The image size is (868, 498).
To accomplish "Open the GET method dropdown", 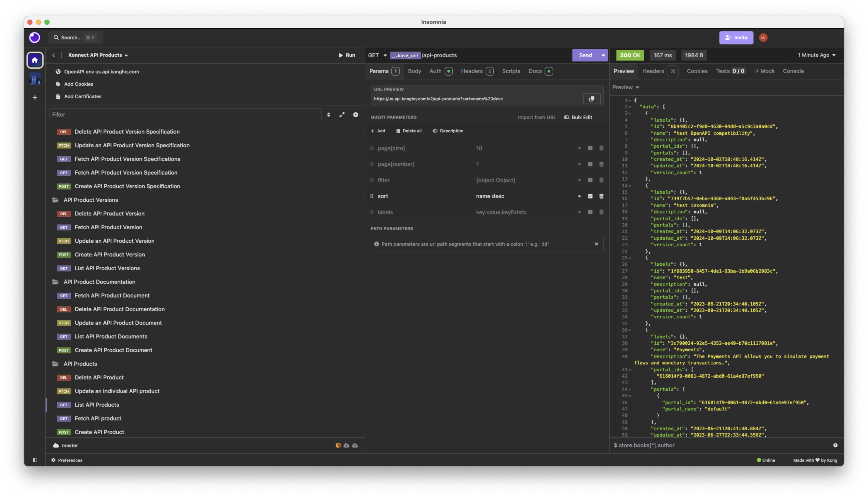I will coord(377,55).
